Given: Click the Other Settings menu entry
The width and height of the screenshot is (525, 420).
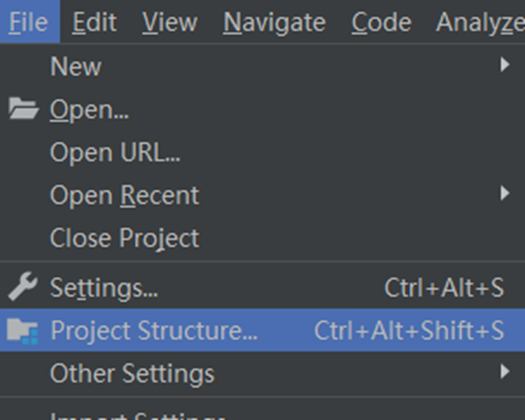Looking at the screenshot, I should tap(131, 374).
